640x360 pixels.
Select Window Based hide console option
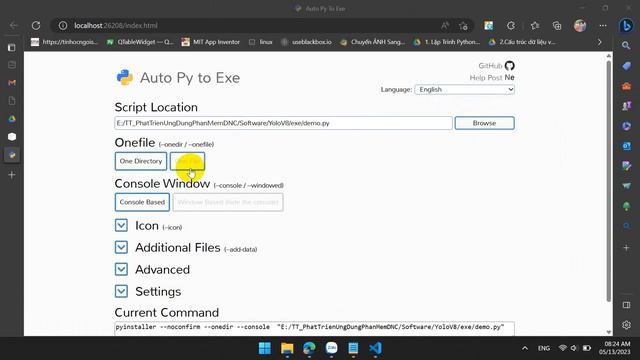[x=228, y=202]
